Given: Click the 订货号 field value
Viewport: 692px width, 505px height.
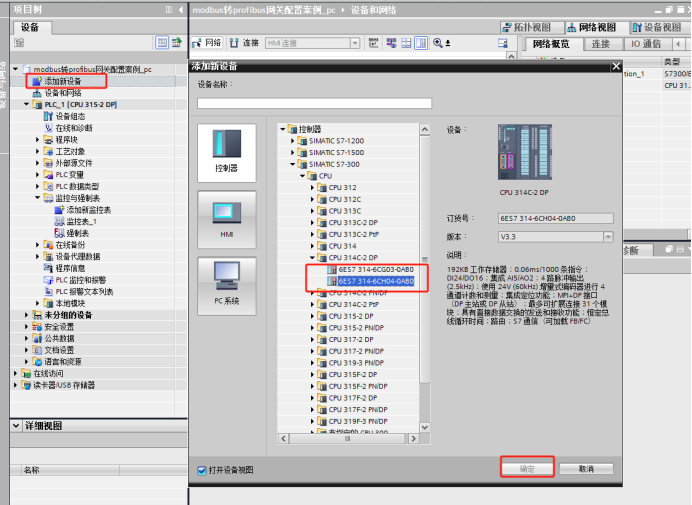Looking at the screenshot, I should 556,219.
